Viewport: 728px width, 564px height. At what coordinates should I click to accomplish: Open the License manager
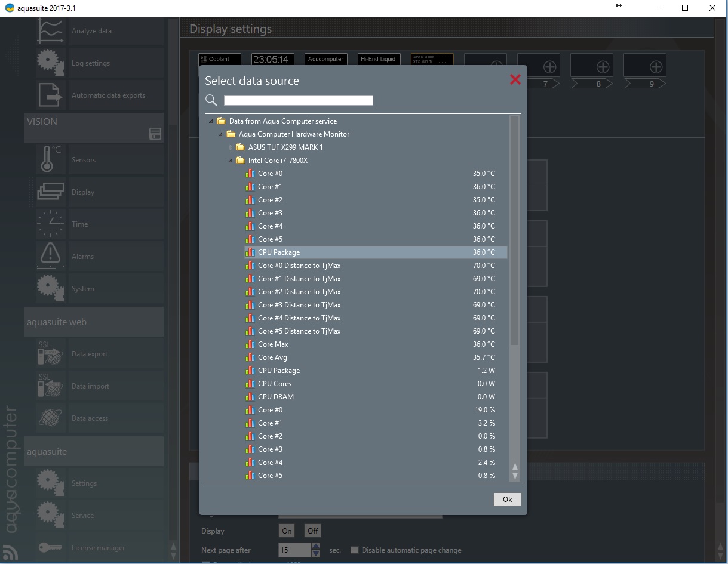(98, 548)
